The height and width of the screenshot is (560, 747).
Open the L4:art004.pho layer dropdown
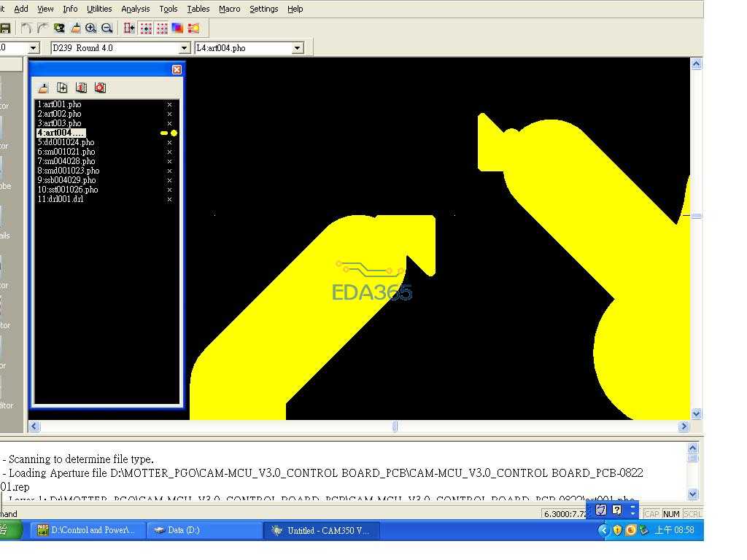point(298,48)
